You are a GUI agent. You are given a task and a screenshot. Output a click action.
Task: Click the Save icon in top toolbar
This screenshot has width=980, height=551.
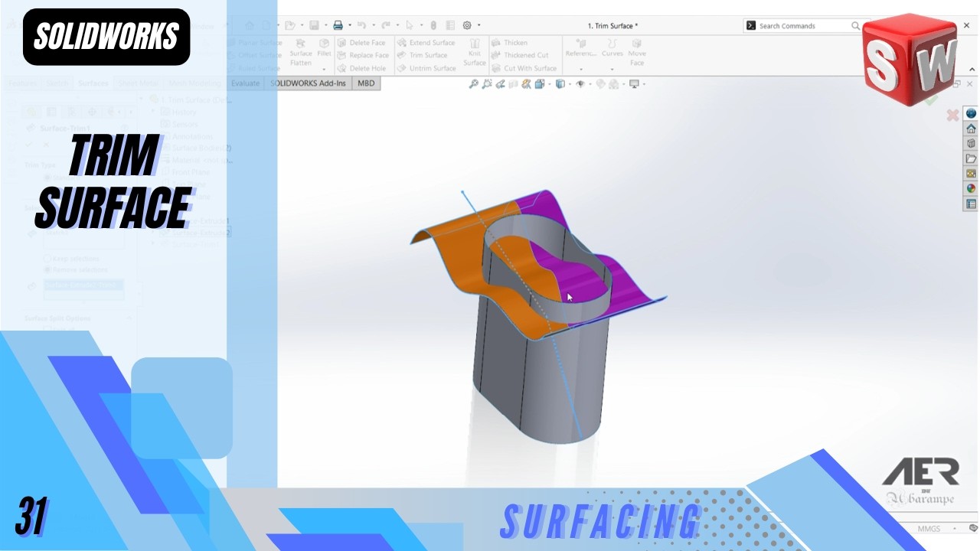(314, 25)
